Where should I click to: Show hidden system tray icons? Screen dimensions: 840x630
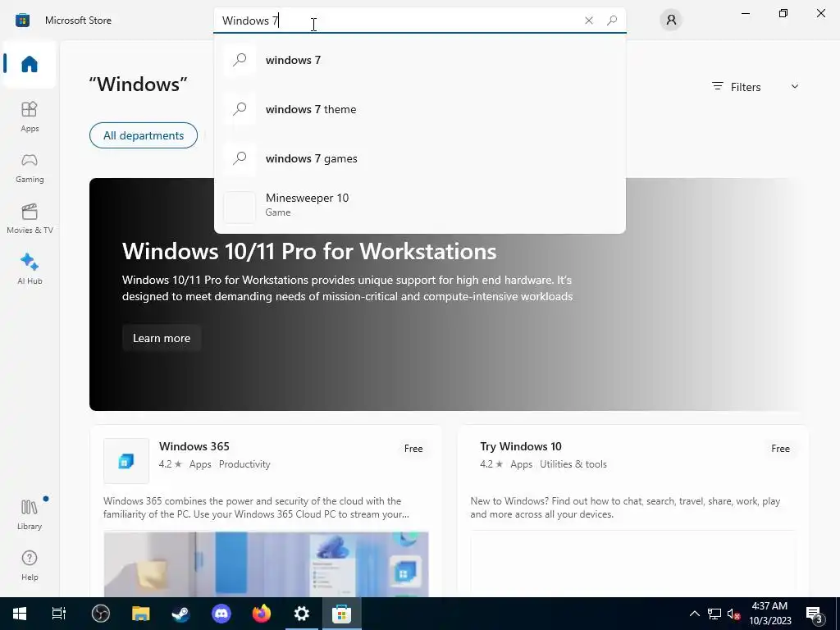click(694, 614)
